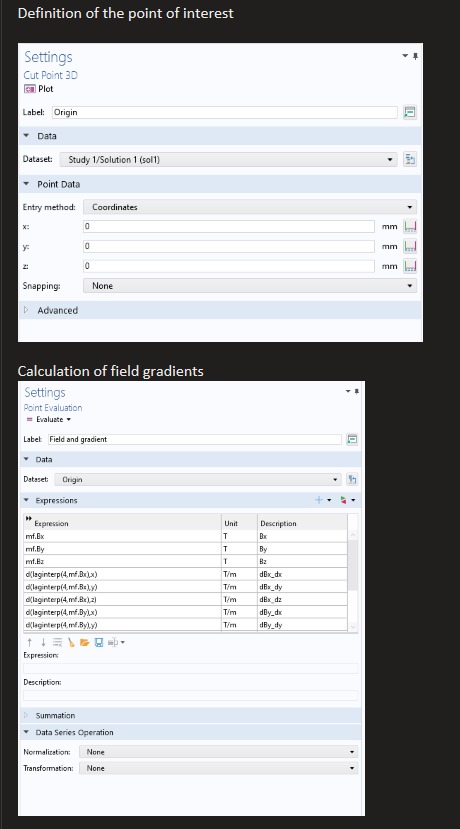Image resolution: width=460 pixels, height=829 pixels.
Task: Click the Load from File folder icon
Action: [85, 642]
